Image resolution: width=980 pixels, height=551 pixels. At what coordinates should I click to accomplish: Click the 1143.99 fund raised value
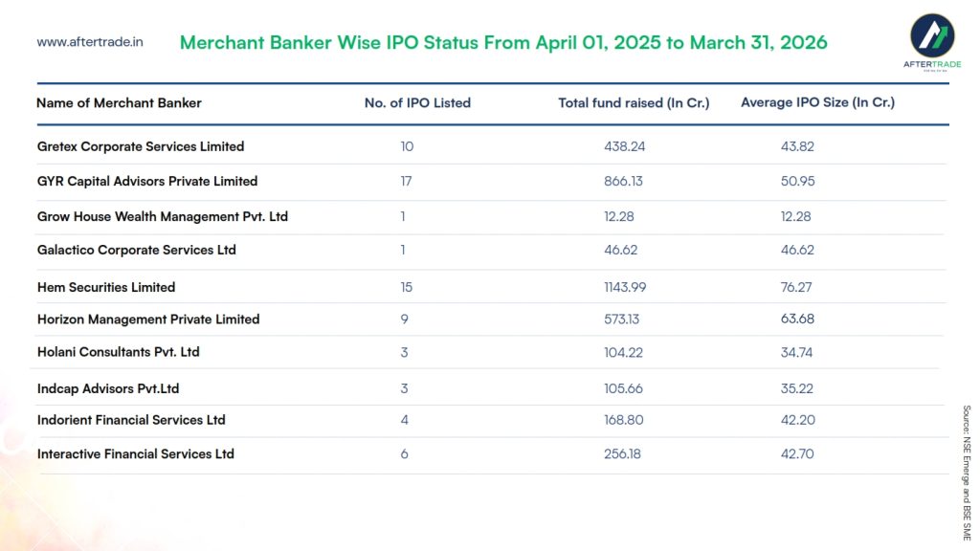coord(625,287)
